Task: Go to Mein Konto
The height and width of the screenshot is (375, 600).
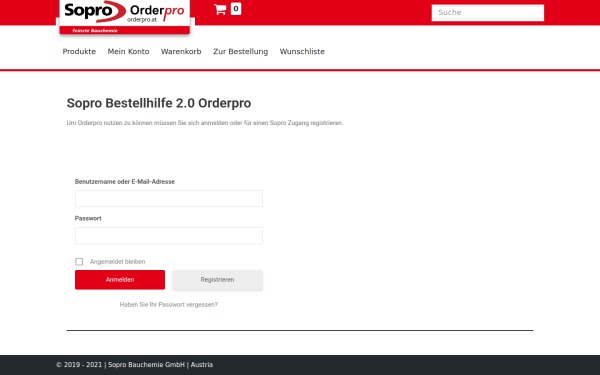Action: pos(128,52)
